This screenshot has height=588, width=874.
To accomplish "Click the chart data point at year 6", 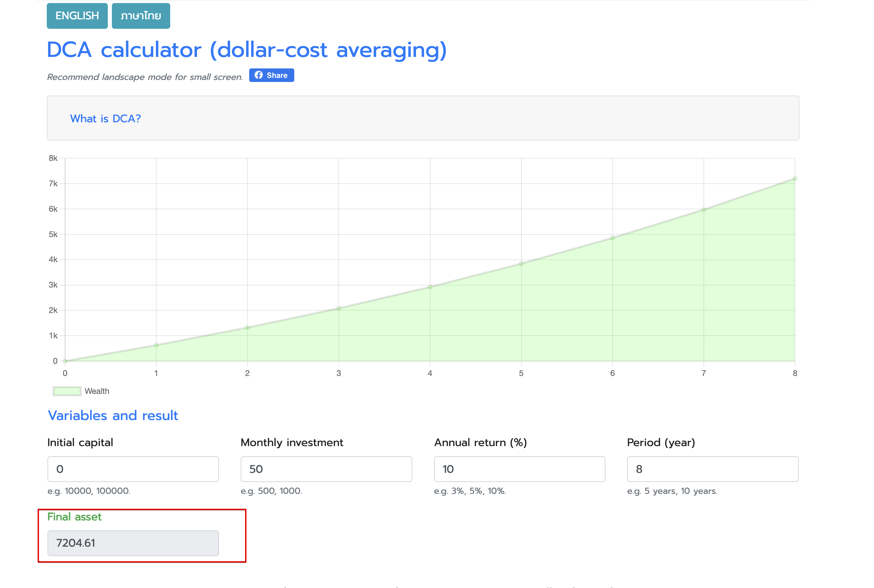I will tap(612, 238).
